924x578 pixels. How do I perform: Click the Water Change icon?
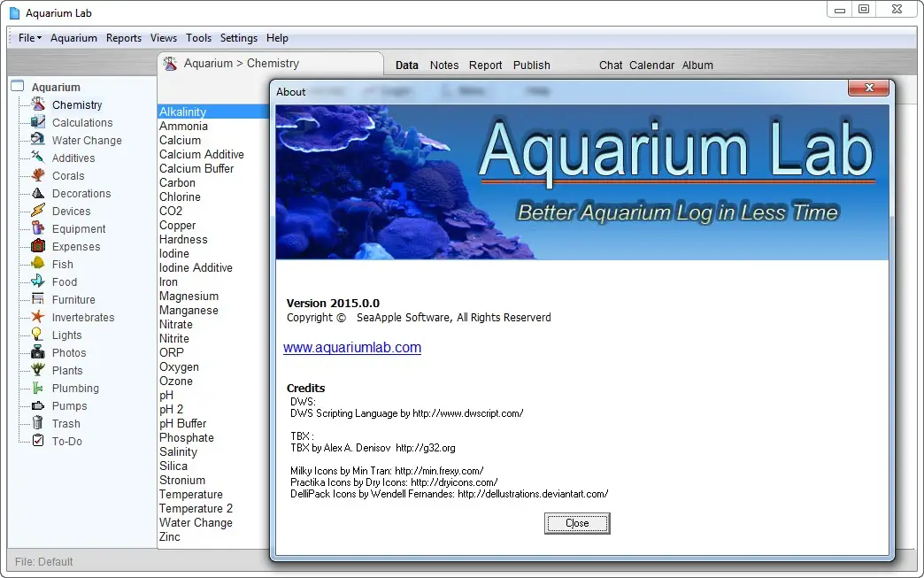pyautogui.click(x=38, y=140)
